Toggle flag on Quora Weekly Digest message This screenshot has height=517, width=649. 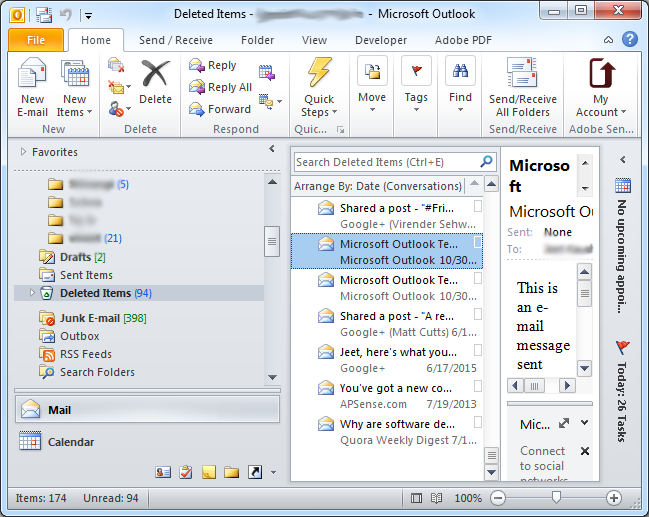coord(478,422)
